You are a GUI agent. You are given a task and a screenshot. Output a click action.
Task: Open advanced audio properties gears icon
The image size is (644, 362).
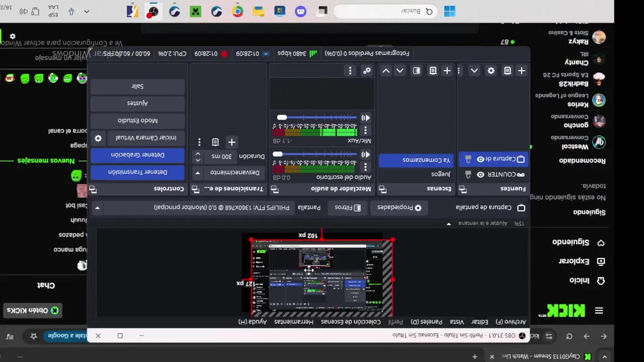click(x=367, y=71)
